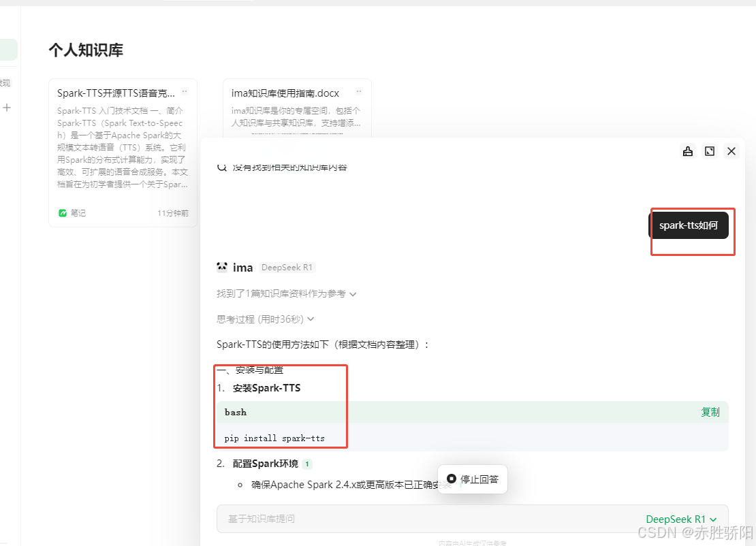Click the spark-tts如何 user message bubble
The height and width of the screenshot is (546, 756).
click(x=689, y=225)
